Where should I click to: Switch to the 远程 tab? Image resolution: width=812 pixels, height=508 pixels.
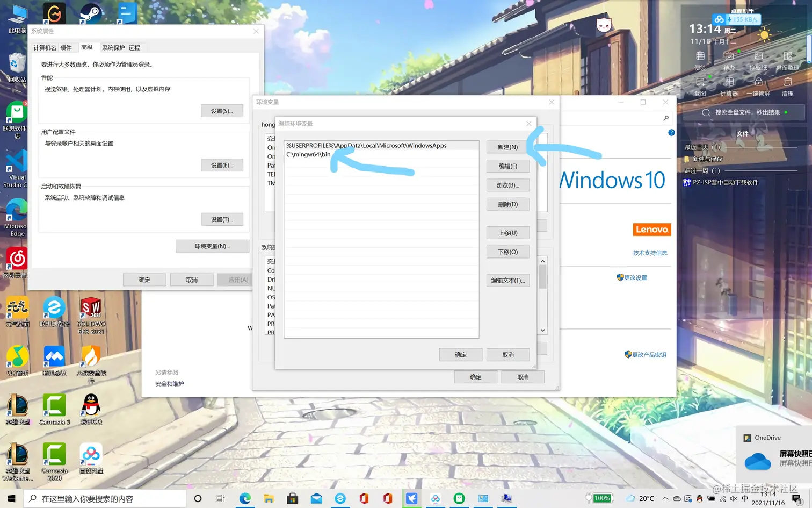click(134, 48)
